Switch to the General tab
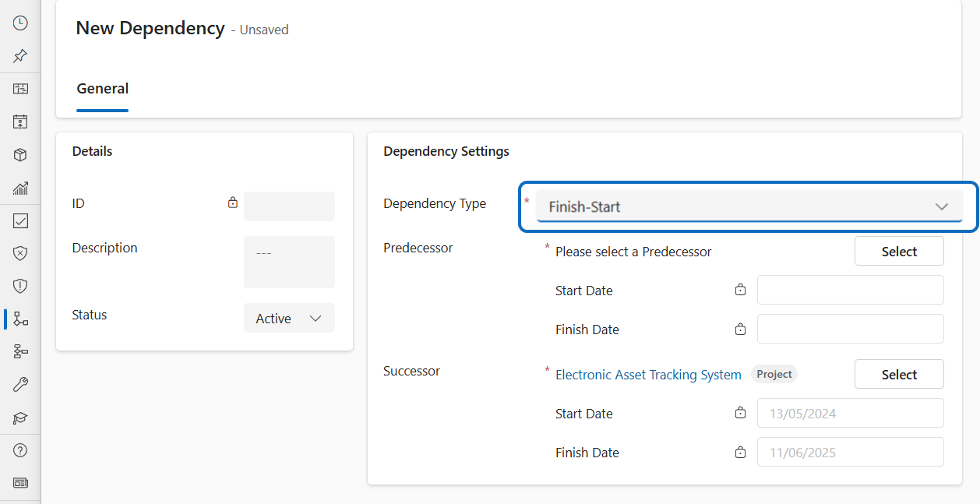Image resolution: width=980 pixels, height=504 pixels. tap(102, 89)
